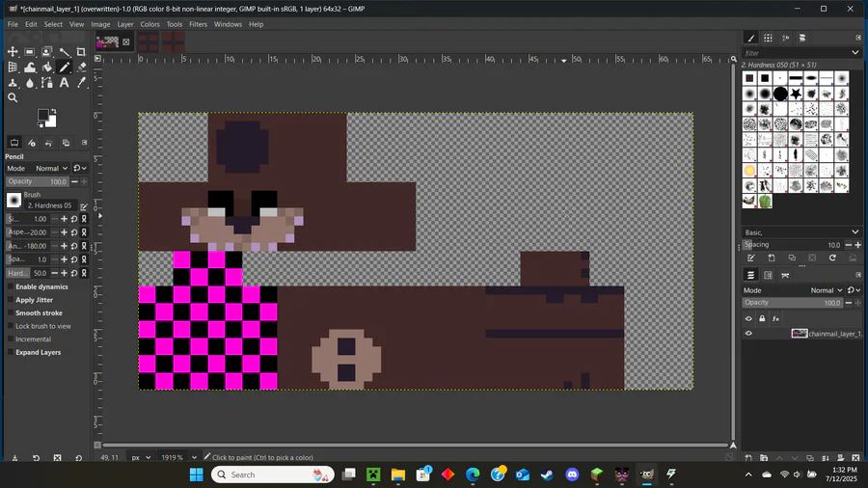Screen dimensions: 868x488
Task: Swap foreground and background colors arrow
Action: click(53, 112)
